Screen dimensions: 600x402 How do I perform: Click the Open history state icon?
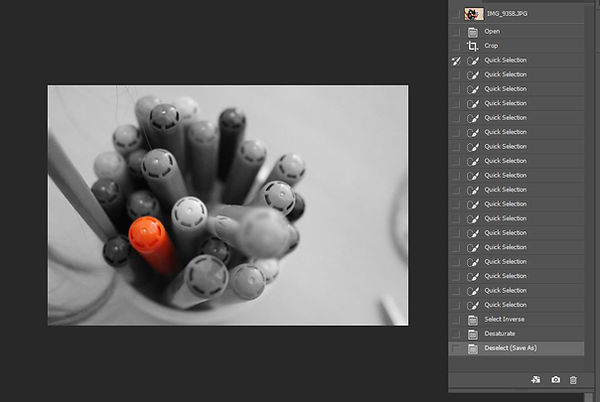click(473, 32)
